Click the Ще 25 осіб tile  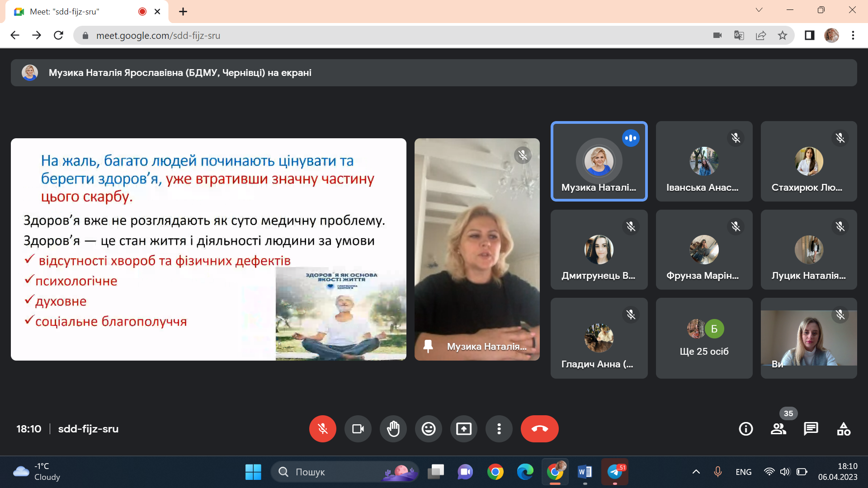click(704, 338)
